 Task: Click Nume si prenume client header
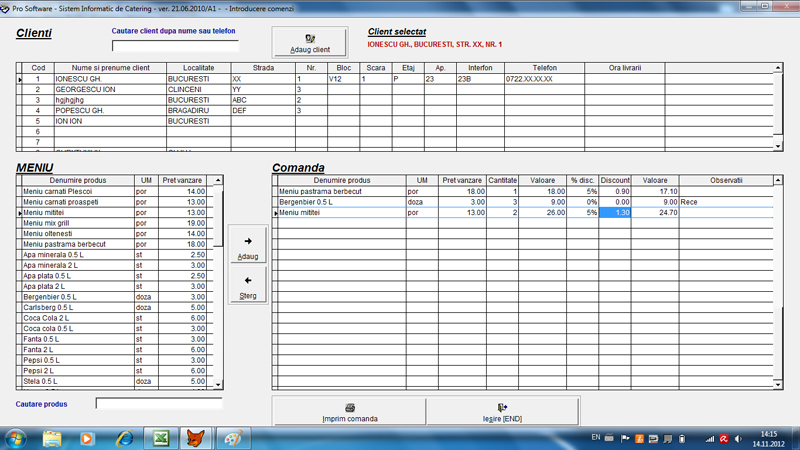click(x=110, y=68)
